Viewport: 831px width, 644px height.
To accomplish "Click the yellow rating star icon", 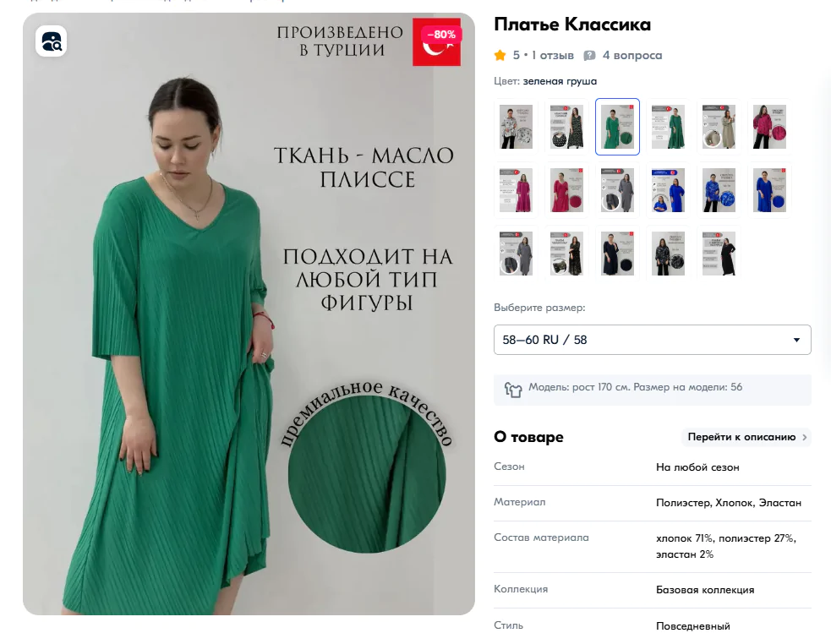I will [500, 55].
